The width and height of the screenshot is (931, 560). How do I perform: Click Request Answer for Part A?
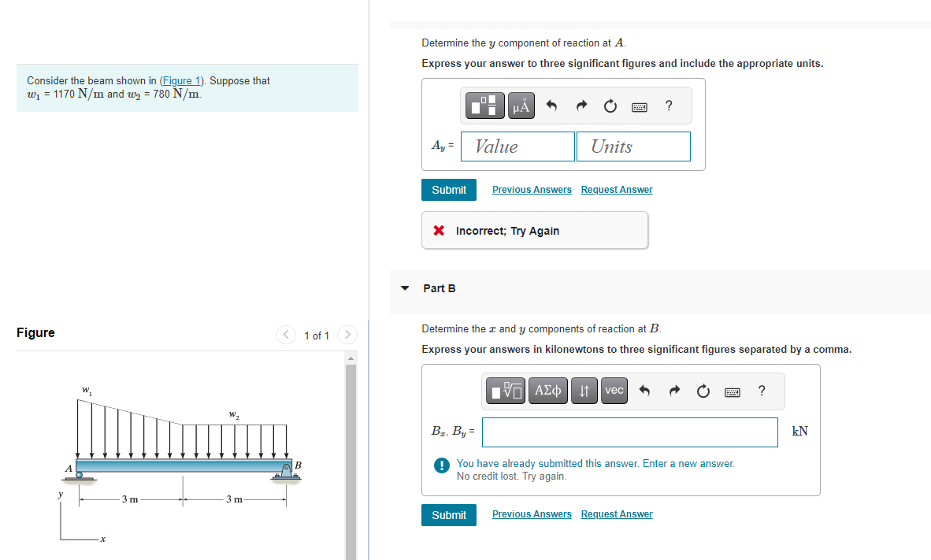pos(617,189)
